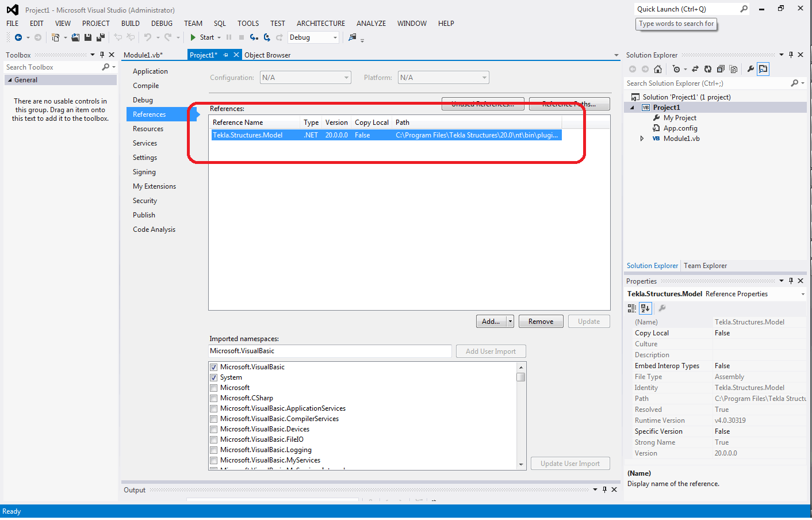The width and height of the screenshot is (812, 520).
Task: Open document tab list dropdown arrow
Action: pos(616,55)
